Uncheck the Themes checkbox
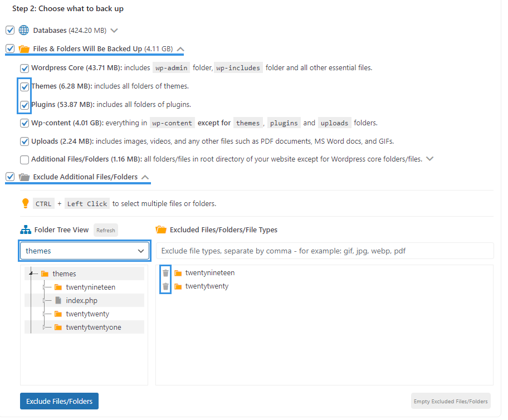The image size is (508, 420). (25, 86)
